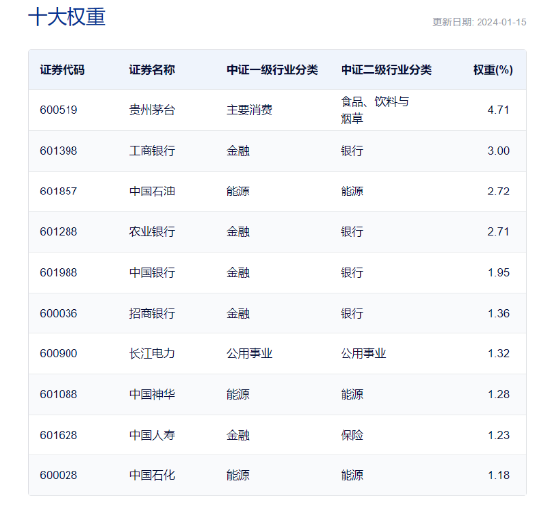Image resolution: width=550 pixels, height=516 pixels.
Task: Click 金融 in the 工商银行 row
Action: click(x=238, y=151)
